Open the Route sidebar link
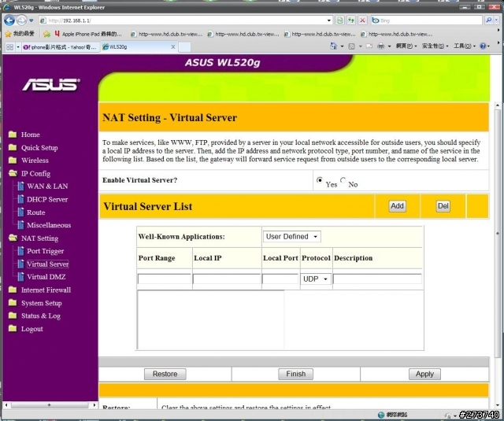 click(36, 212)
